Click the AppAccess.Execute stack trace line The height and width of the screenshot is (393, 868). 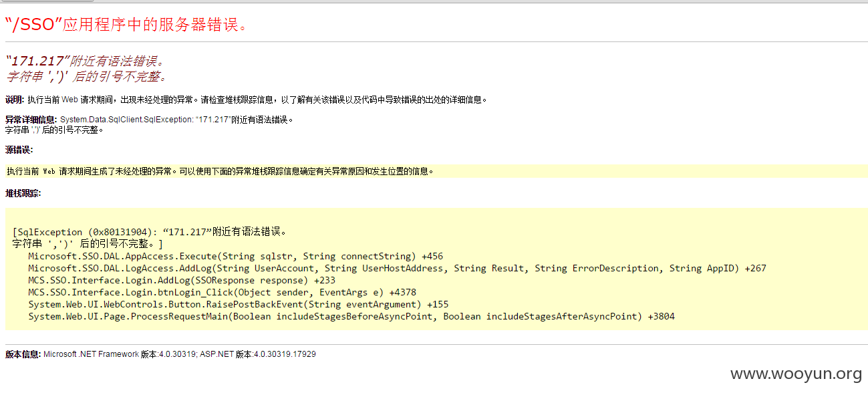point(235,256)
